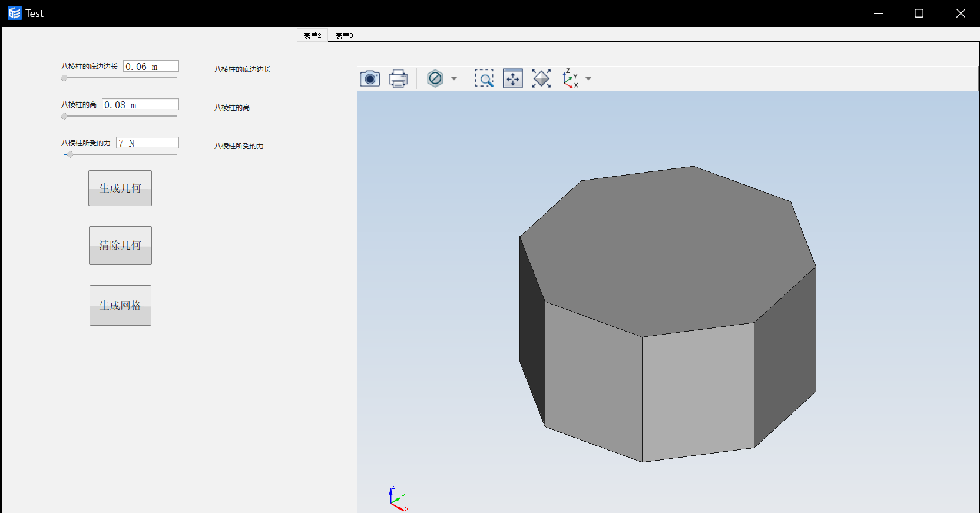This screenshot has width=980, height=513.
Task: Open dropdown arrow beside circle-slash hexagon icon
Action: 454,78
